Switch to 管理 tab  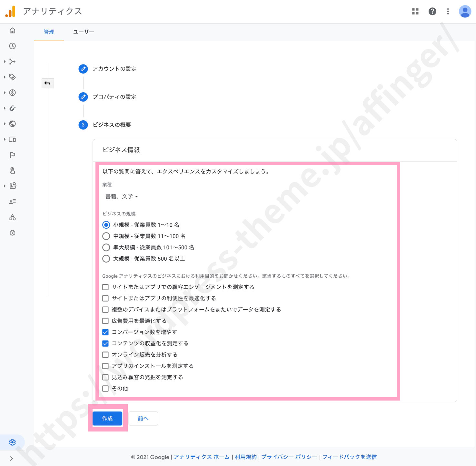coord(49,32)
